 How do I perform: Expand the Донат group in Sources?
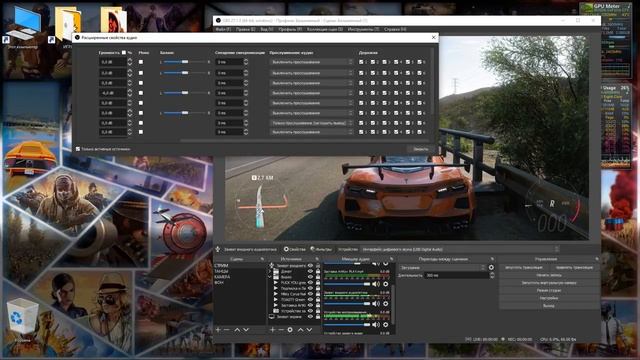pyautogui.click(x=270, y=271)
